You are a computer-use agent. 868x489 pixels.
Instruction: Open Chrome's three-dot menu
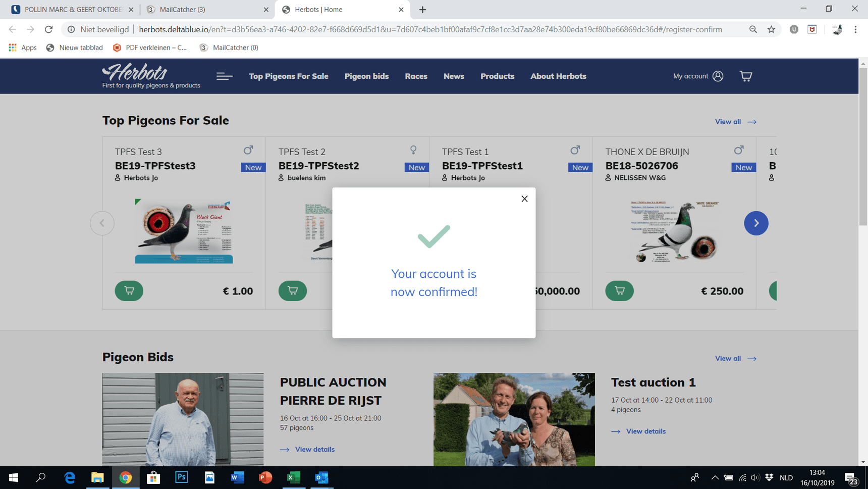[x=855, y=29]
